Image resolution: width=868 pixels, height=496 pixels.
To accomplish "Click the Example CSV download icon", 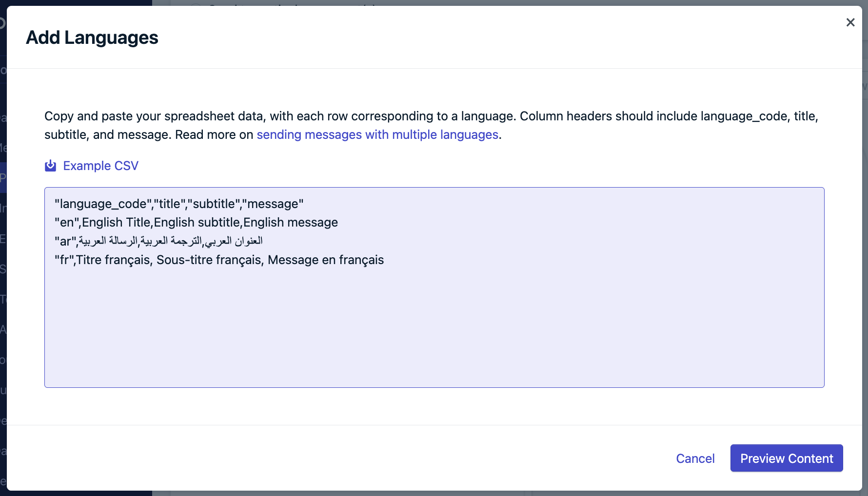I will point(50,166).
